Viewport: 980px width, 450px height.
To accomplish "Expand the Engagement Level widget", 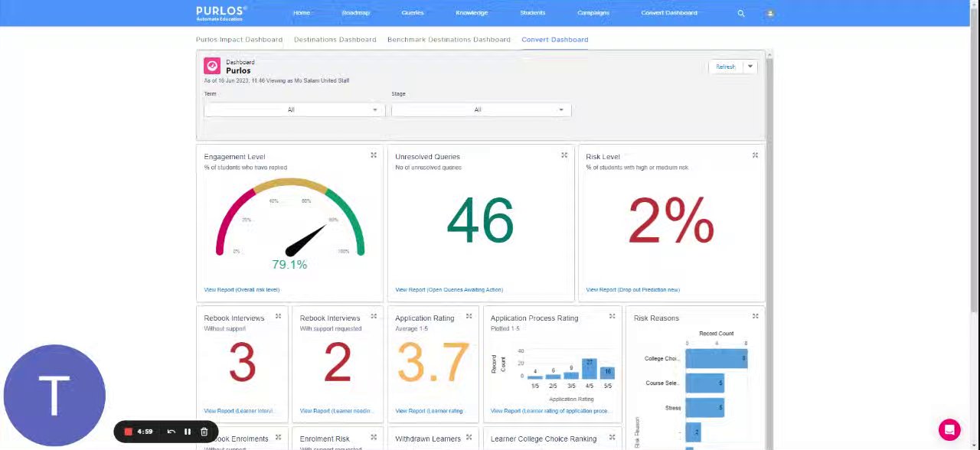I will (x=374, y=155).
